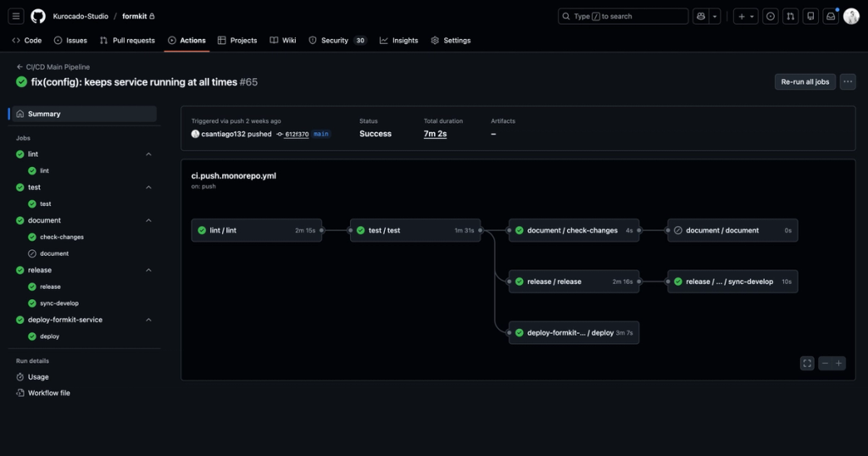Image resolution: width=868 pixels, height=456 pixels.
Task: Click the main branch label
Action: pyautogui.click(x=321, y=134)
